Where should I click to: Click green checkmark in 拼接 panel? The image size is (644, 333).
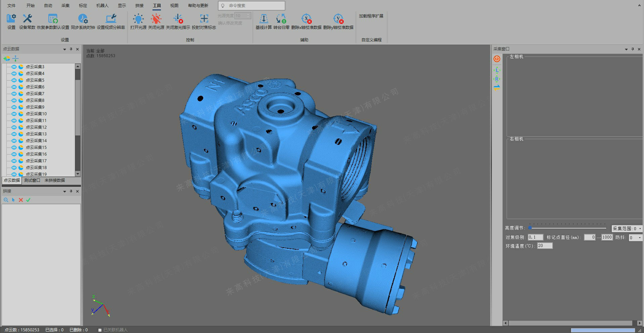tap(28, 200)
